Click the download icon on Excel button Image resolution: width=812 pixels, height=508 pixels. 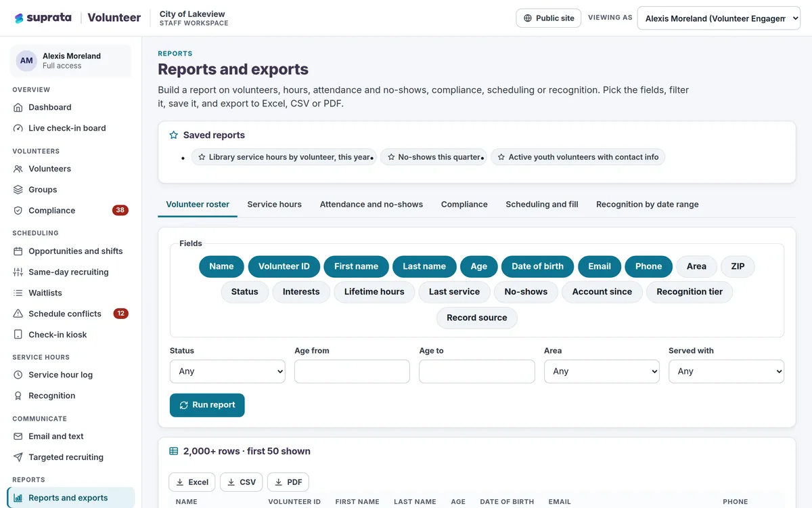(180, 482)
